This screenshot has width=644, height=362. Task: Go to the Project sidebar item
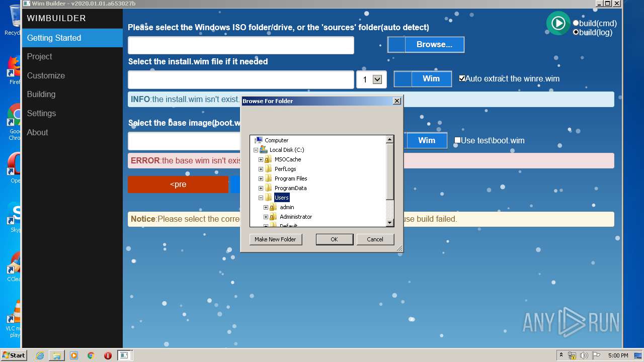point(72,56)
